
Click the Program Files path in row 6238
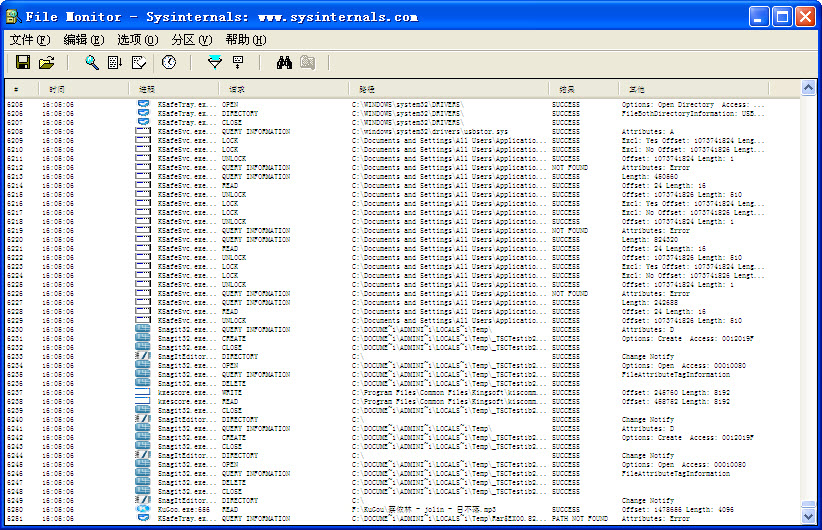click(449, 402)
